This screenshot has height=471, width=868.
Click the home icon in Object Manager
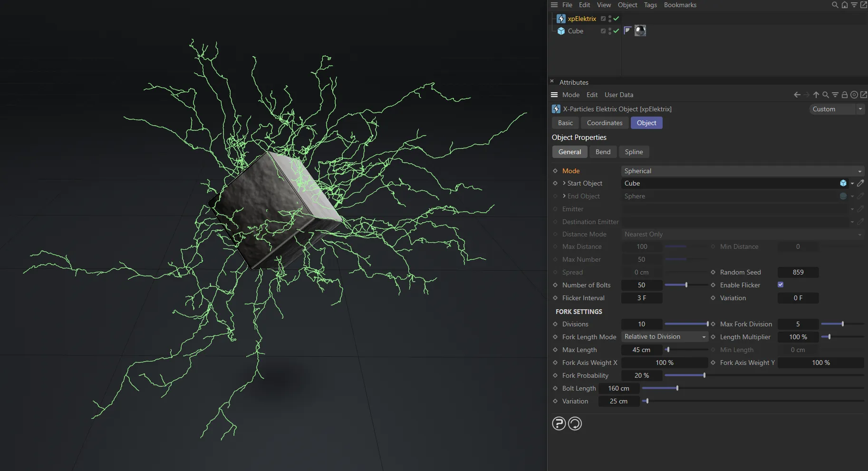[x=845, y=5]
